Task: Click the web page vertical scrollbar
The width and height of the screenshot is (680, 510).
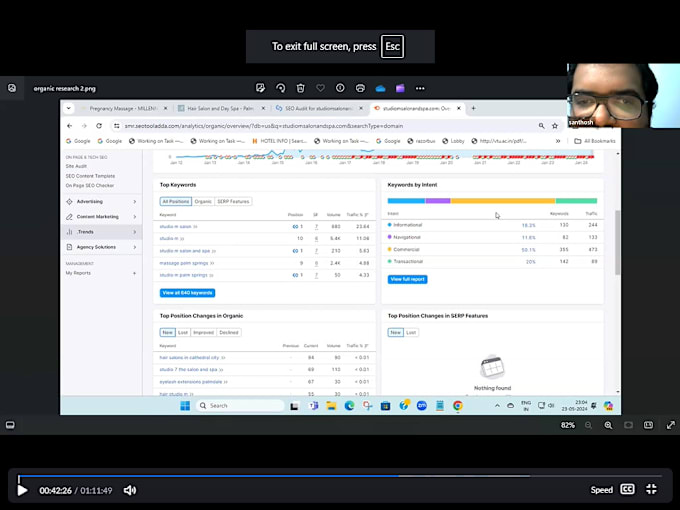Action: point(618,242)
